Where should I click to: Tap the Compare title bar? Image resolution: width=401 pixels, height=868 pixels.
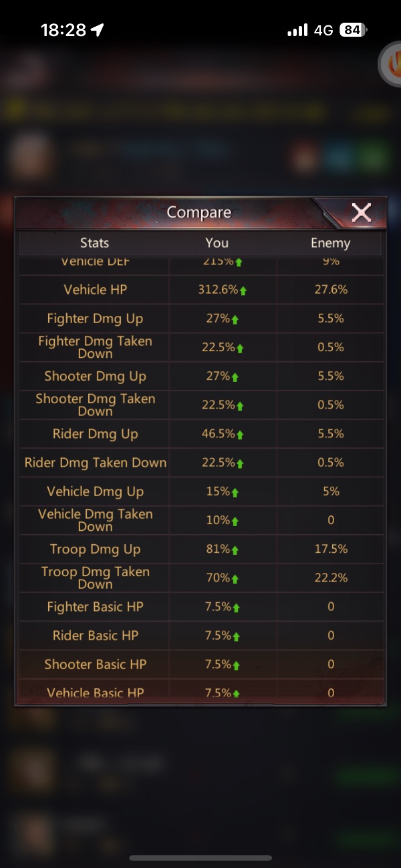click(198, 212)
